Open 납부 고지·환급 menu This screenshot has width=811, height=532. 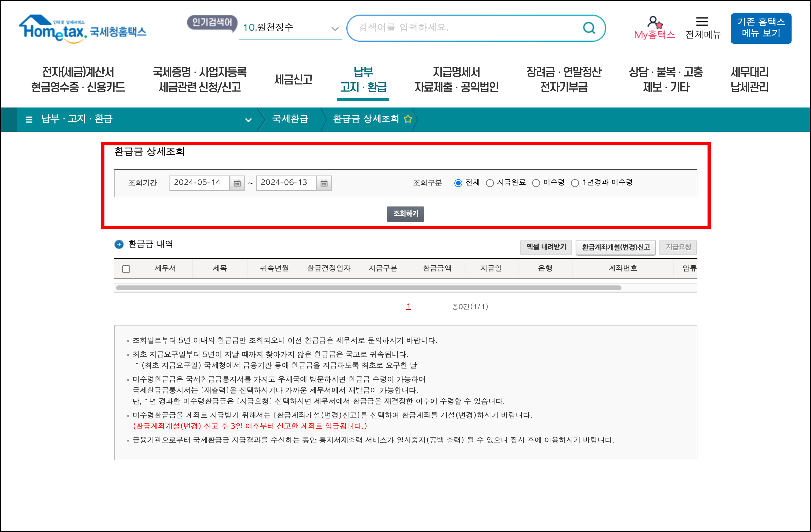pyautogui.click(x=363, y=79)
